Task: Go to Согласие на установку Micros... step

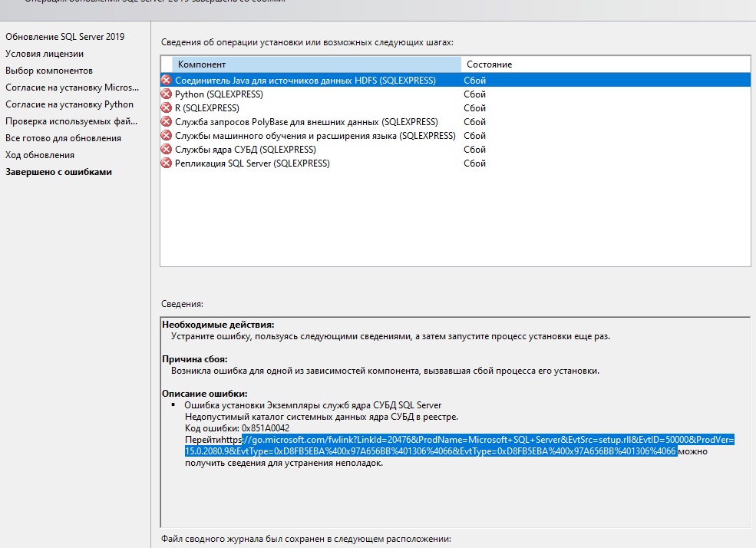Action: pyautogui.click(x=72, y=87)
